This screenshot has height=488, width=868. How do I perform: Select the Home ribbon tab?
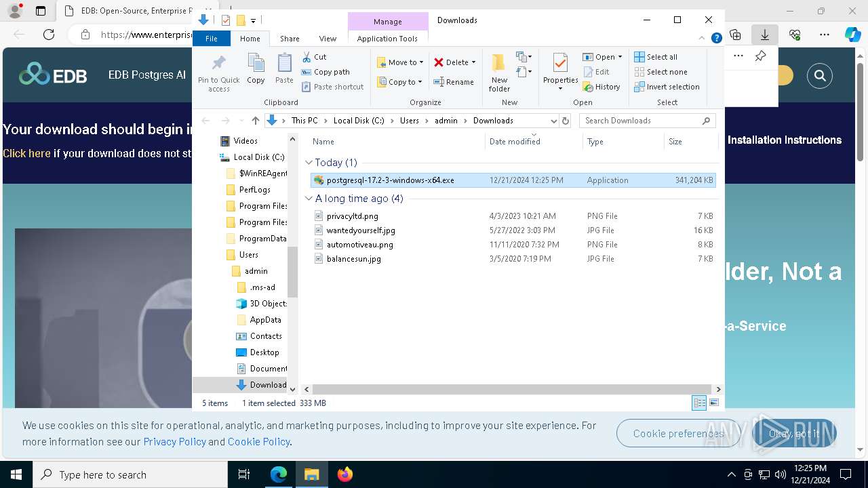click(x=250, y=39)
